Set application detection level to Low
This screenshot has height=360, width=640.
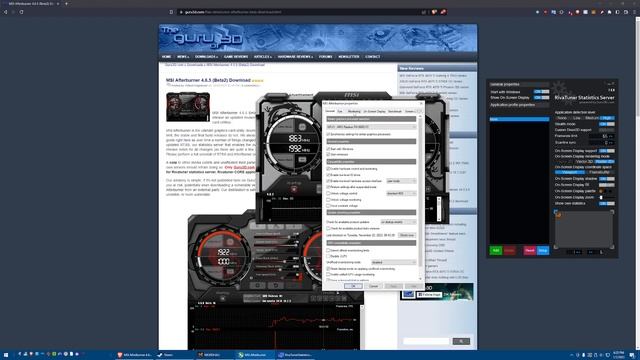click(x=576, y=118)
